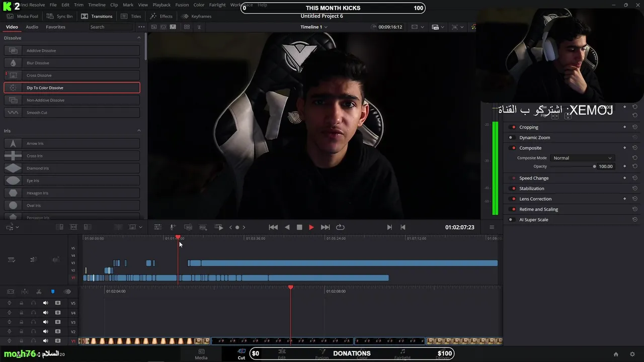The image size is (644, 362).
Task: Choose the Cross Dissolve transition
Action: (72, 75)
